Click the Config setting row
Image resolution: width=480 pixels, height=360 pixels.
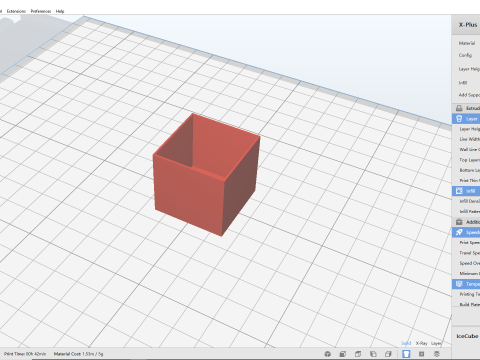(465, 55)
